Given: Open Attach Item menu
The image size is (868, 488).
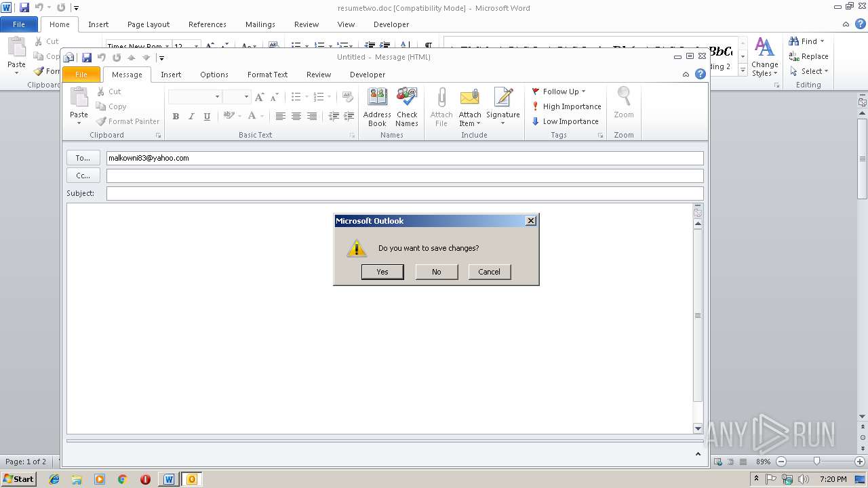Looking at the screenshot, I should tap(470, 107).
